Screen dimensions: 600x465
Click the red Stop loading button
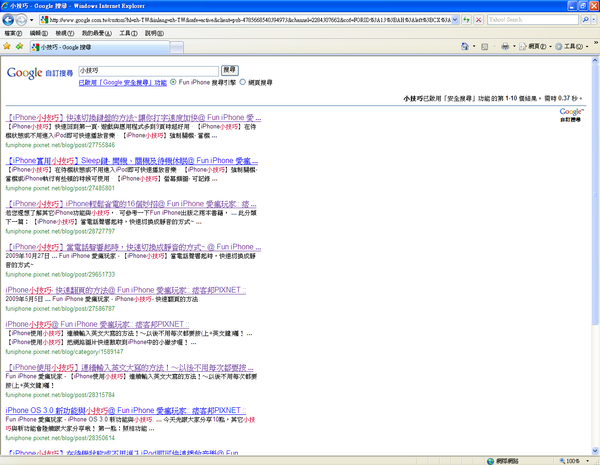478,20
